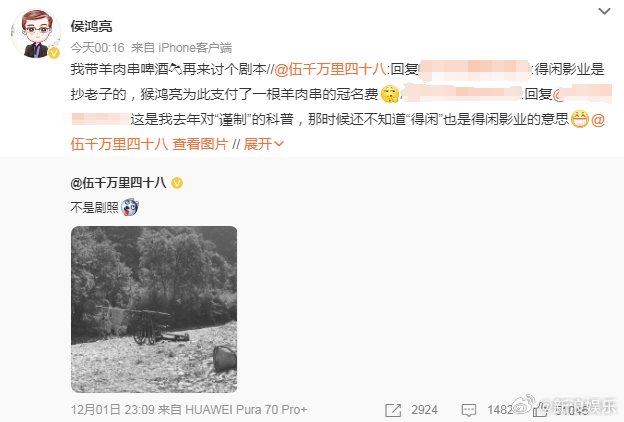This screenshot has width=624, height=422.
Task: Open 侯鸿亮 profile name link
Action: coord(92,26)
